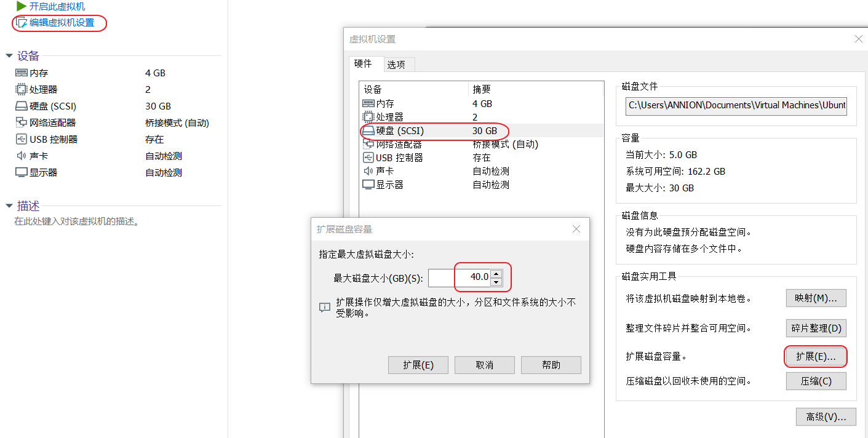Click the disk file path field
Screen dimensions: 868x438
pyautogui.click(x=736, y=105)
